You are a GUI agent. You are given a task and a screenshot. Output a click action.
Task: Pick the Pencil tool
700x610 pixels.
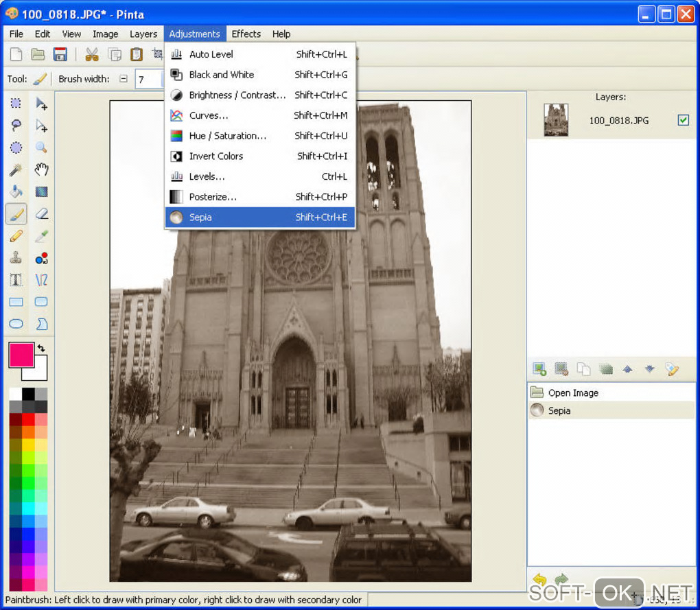[16, 236]
